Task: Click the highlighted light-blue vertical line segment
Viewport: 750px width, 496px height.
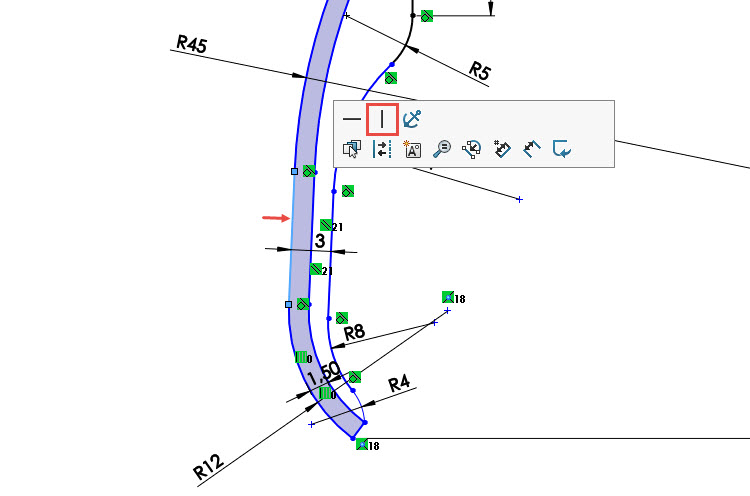Action: pos(291,238)
